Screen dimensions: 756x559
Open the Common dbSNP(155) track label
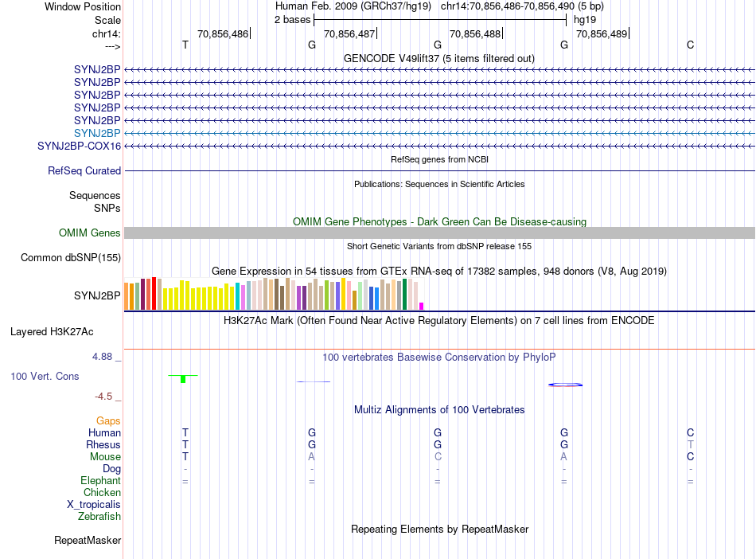pyautogui.click(x=71, y=257)
